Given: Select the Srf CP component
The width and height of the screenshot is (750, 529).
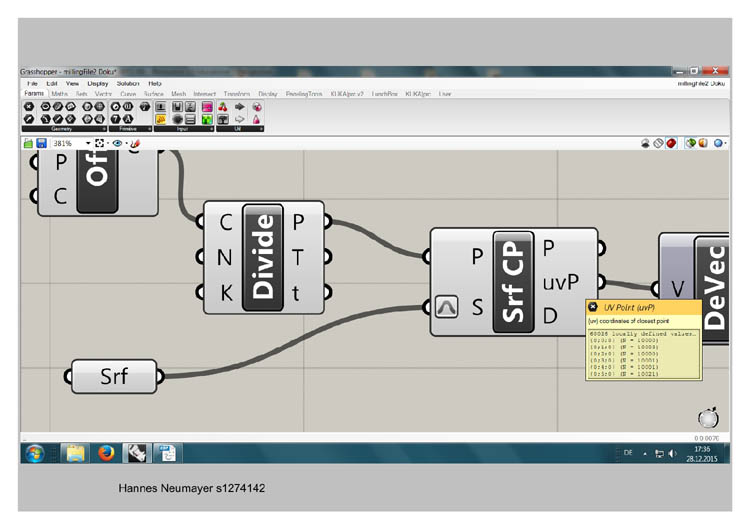Looking at the screenshot, I should point(513,282).
